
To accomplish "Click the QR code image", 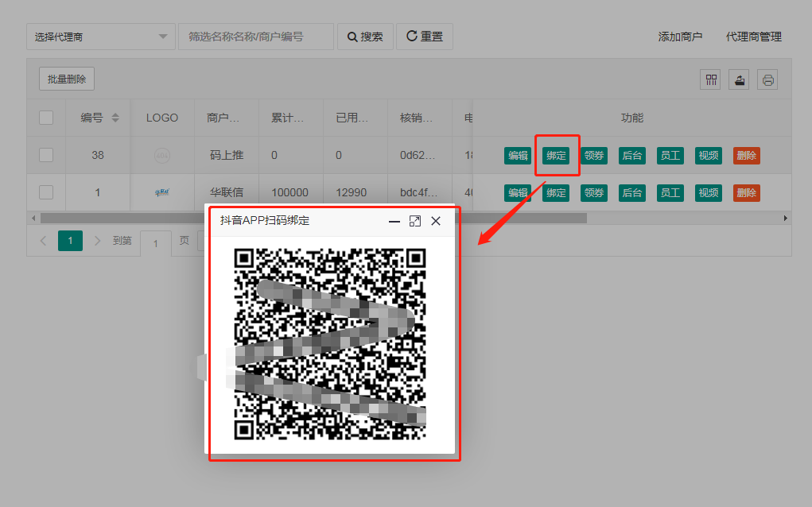I will [330, 344].
